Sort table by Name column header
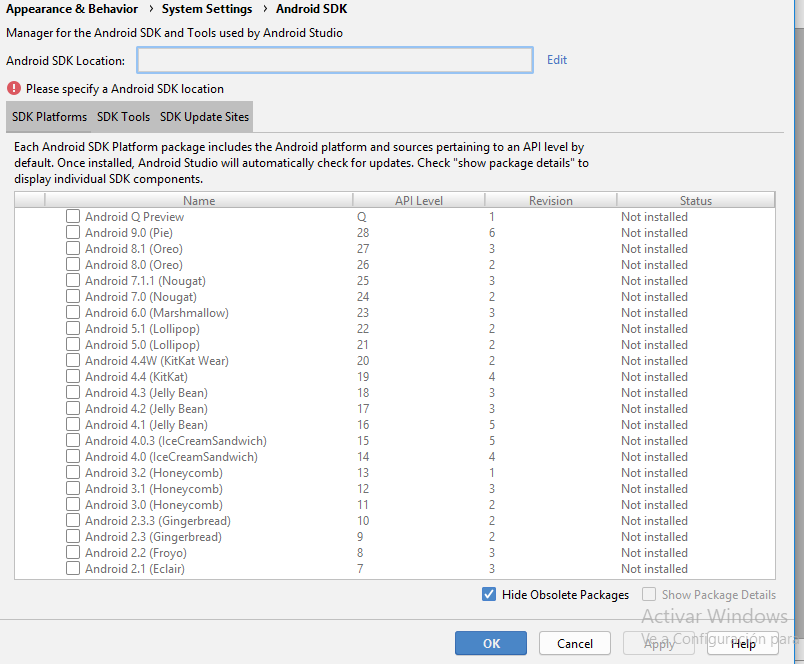Screen dimensions: 804x664 click(199, 200)
